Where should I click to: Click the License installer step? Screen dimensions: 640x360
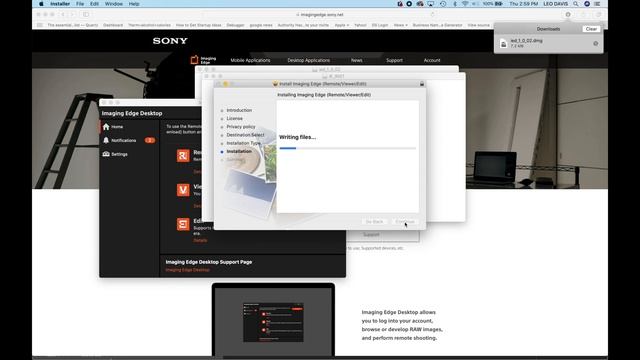234,118
